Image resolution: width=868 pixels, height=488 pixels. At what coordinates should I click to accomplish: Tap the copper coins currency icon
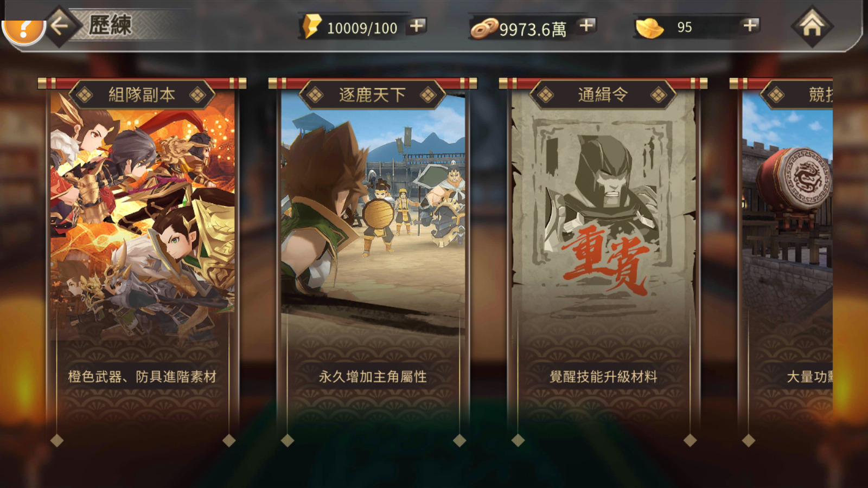(x=484, y=28)
